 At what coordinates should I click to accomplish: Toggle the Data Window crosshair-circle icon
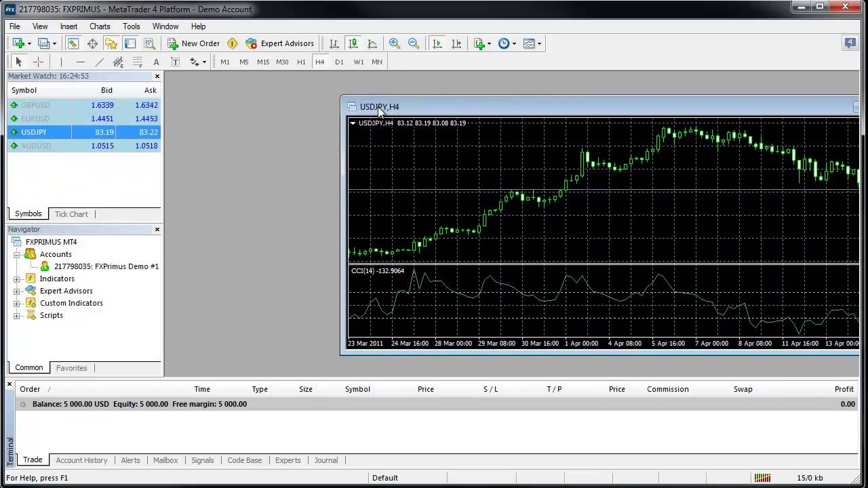click(x=92, y=43)
